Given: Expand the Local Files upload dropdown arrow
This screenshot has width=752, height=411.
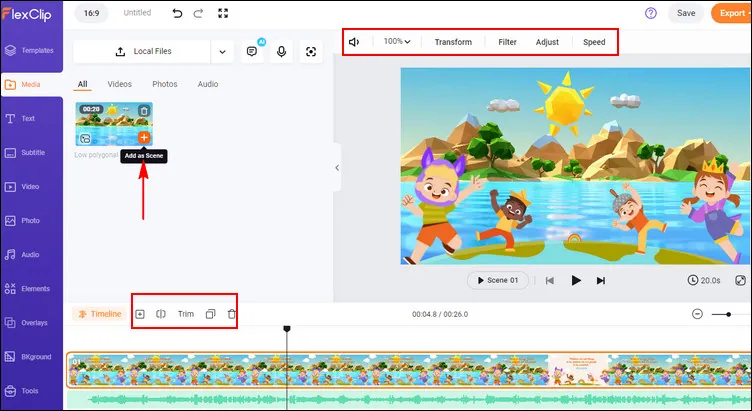Looking at the screenshot, I should [223, 51].
